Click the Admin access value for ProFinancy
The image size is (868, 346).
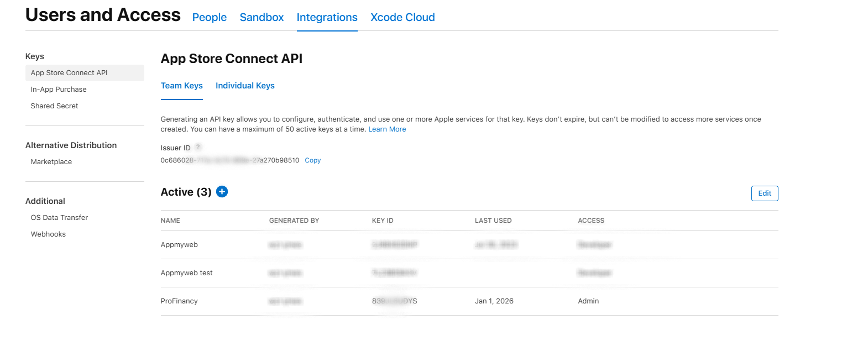tap(588, 301)
